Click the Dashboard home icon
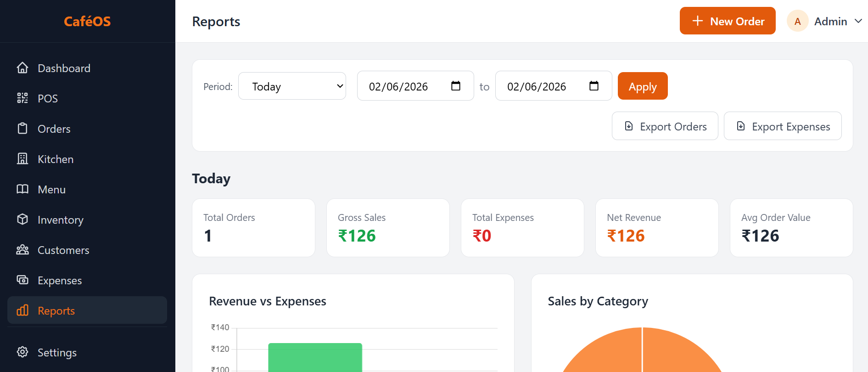 (22, 68)
